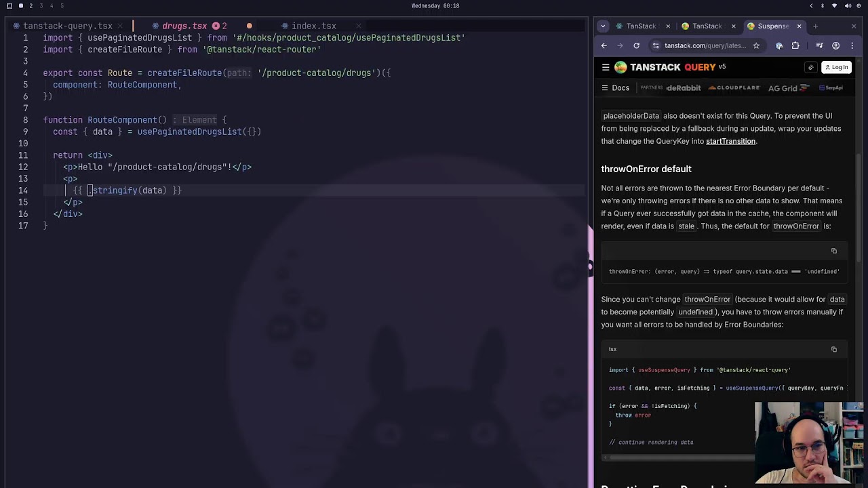Image resolution: width=868 pixels, height=488 pixels.
Task: Open the media controls icon in browser toolbar
Action: (819, 45)
